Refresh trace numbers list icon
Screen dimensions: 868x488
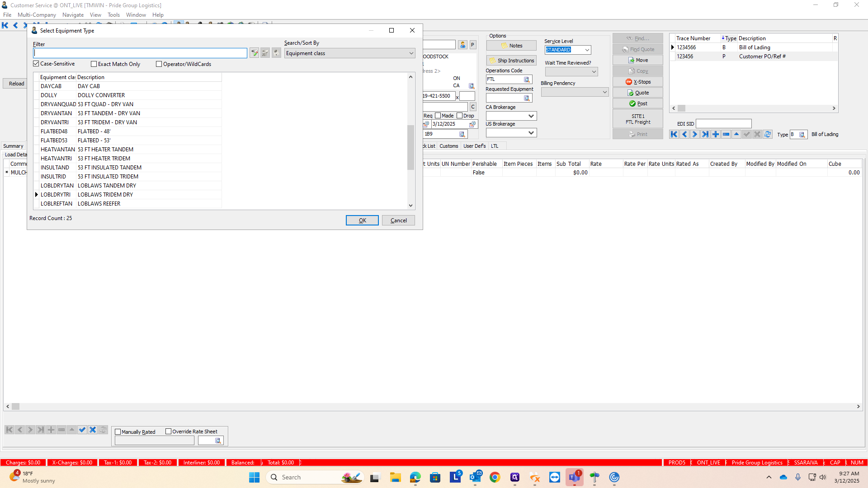pyautogui.click(x=768, y=134)
